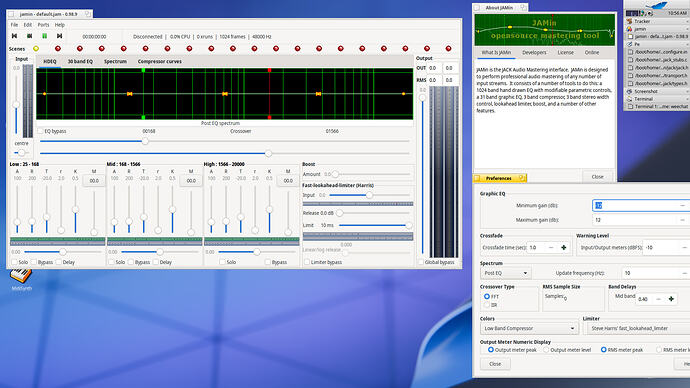The height and width of the screenshot is (388, 690).
Task: Select the last red scene button on the right
Action: pyautogui.click(x=448, y=48)
